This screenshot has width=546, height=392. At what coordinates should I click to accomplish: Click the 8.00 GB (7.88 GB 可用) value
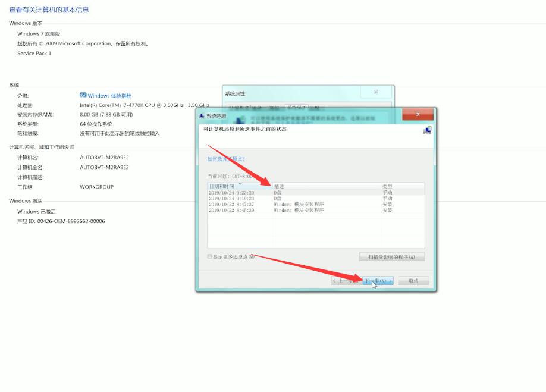(106, 115)
